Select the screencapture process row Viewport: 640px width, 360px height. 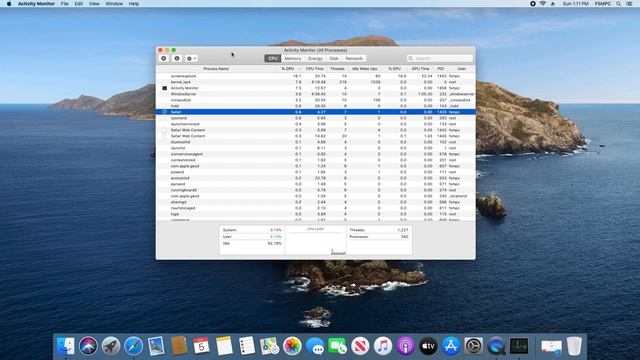click(316, 76)
